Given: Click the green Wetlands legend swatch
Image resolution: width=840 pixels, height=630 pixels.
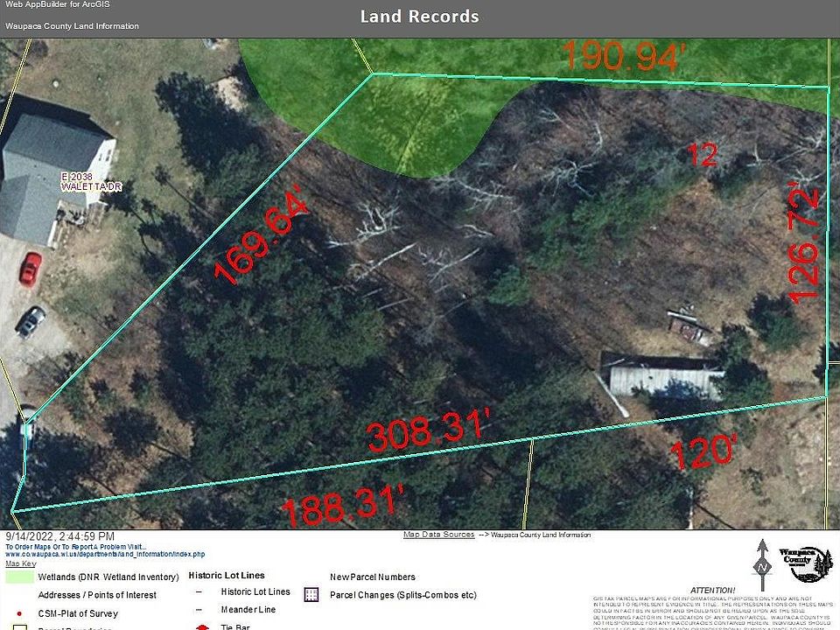Looking at the screenshot, I should click(x=17, y=577).
